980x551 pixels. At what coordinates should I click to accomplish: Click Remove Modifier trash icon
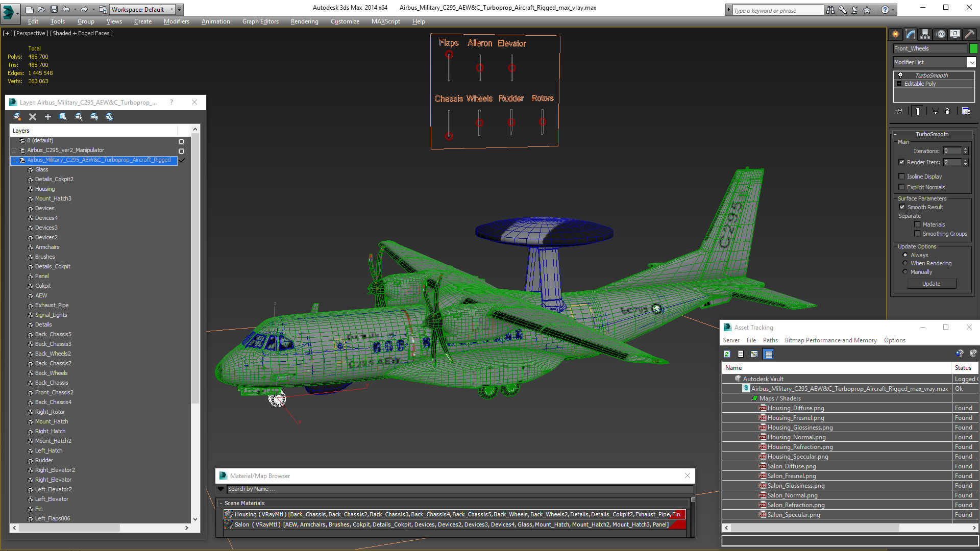click(948, 111)
